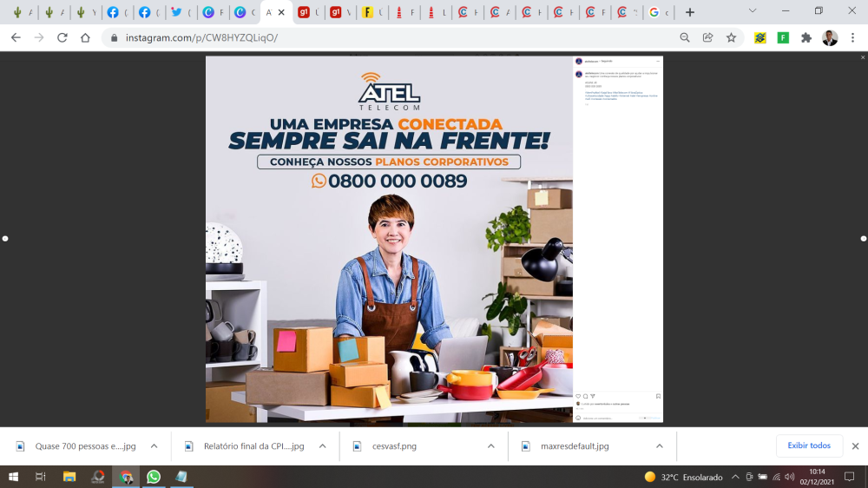868x488 pixels.
Task: Open the browser home page
Action: (x=85, y=37)
